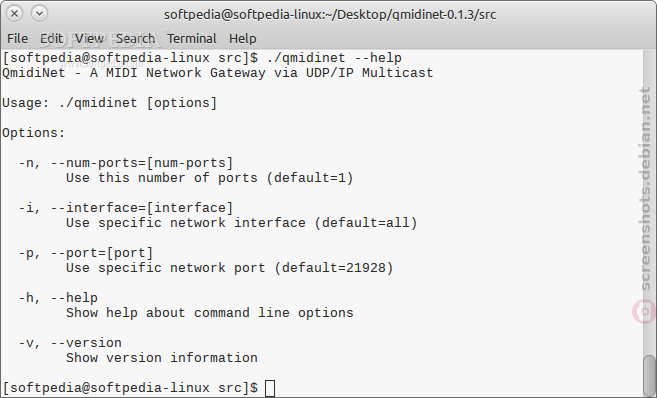
Task: Open the Edit menu
Action: [51, 39]
